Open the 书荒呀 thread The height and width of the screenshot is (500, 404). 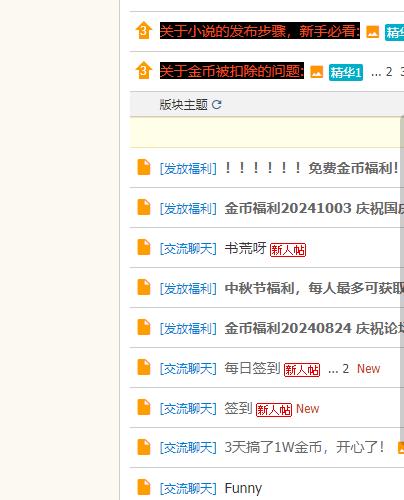[245, 248]
